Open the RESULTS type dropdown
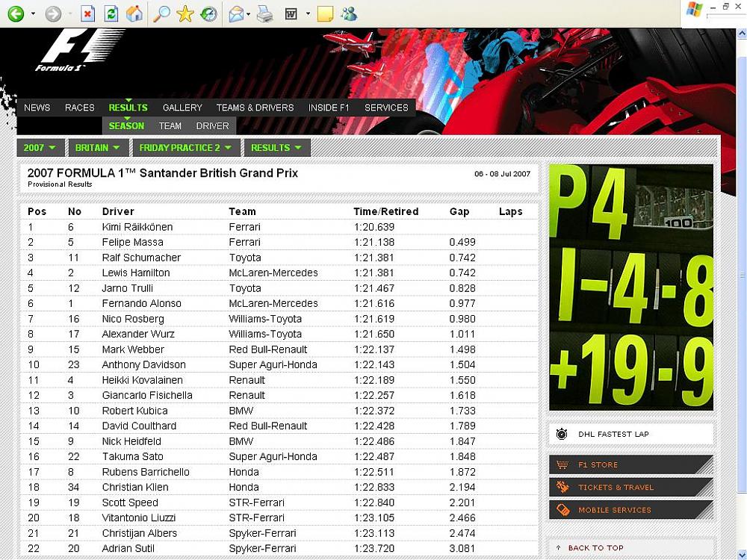The width and height of the screenshot is (747, 560). click(x=276, y=148)
